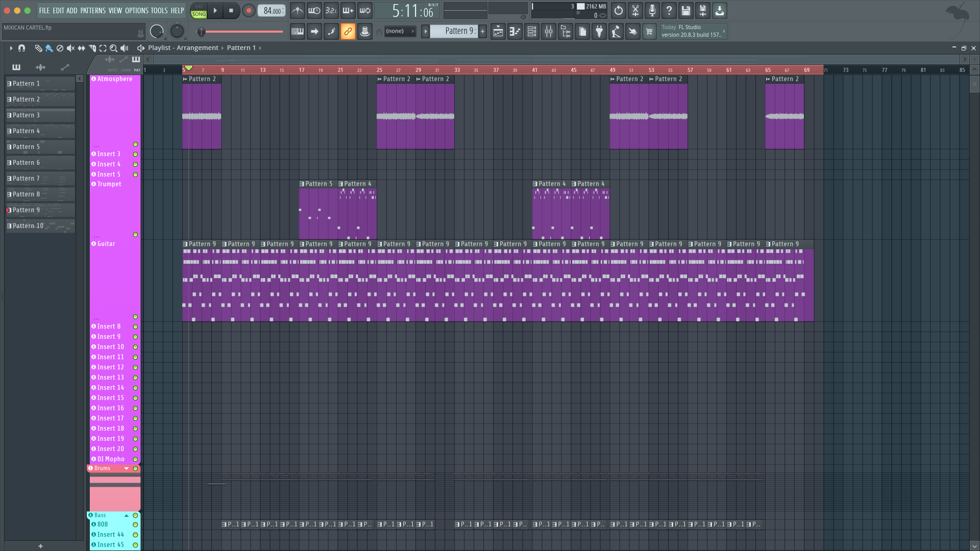The height and width of the screenshot is (551, 980).
Task: Toggle countdown before recording button
Action: click(331, 10)
